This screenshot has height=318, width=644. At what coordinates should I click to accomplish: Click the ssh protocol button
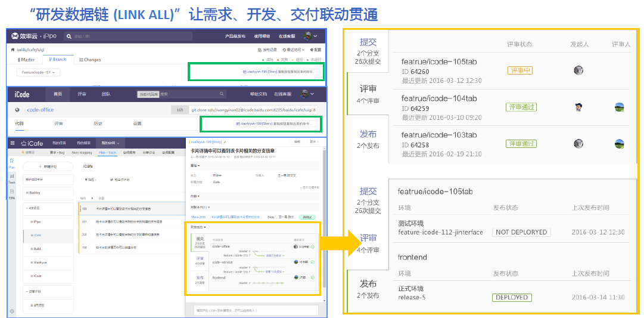tap(179, 110)
